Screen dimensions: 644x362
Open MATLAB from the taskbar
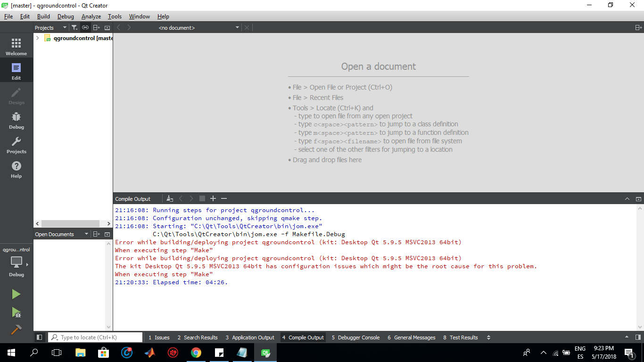[x=150, y=352]
